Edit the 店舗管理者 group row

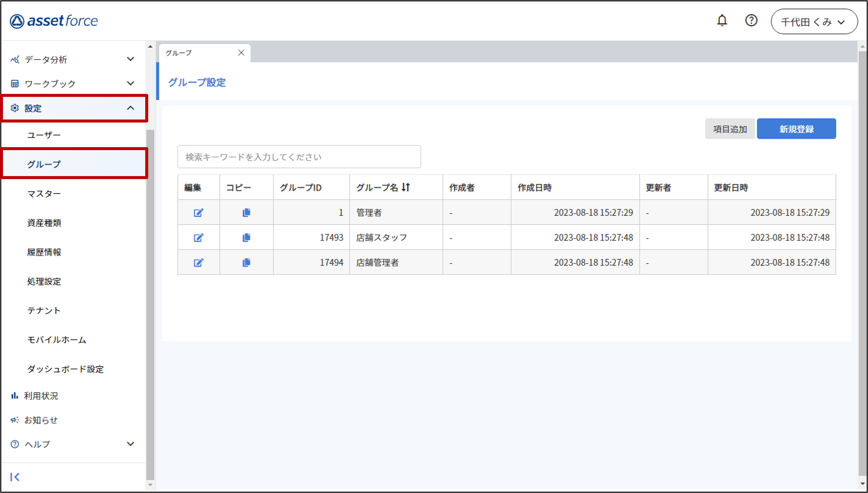(199, 263)
